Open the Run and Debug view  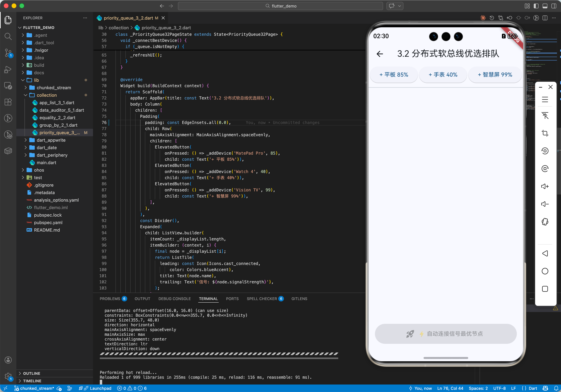(x=8, y=70)
